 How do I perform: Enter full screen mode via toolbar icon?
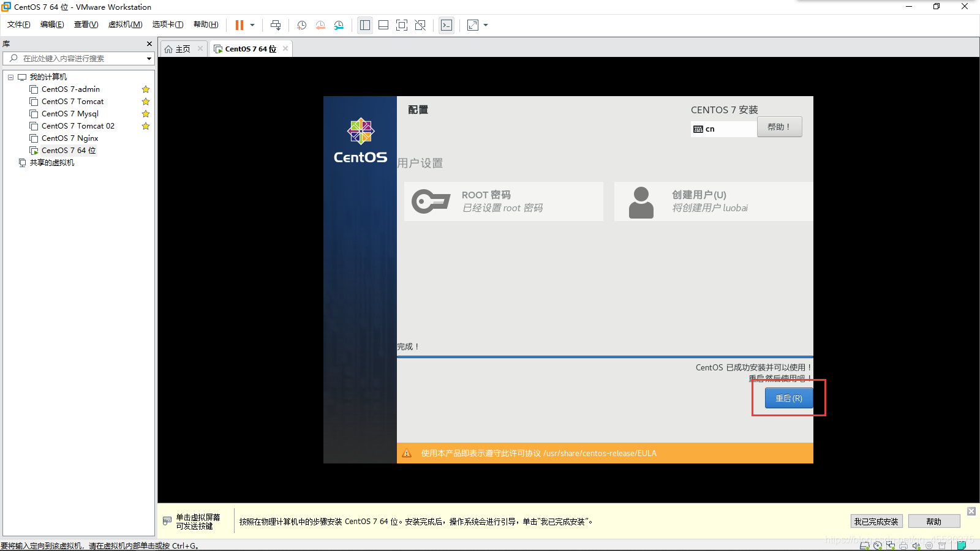[402, 25]
